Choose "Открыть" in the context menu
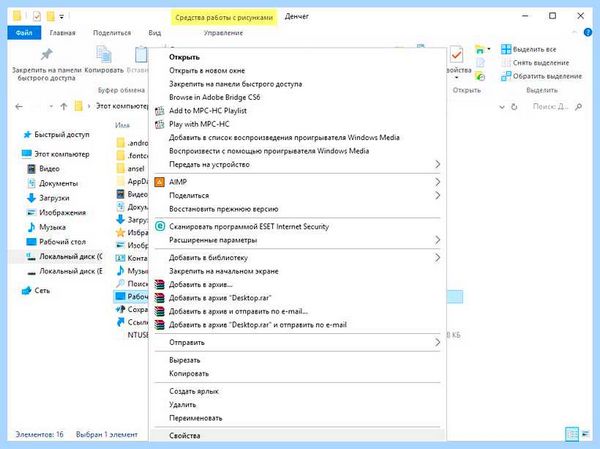Image resolution: width=600 pixels, height=449 pixels. click(x=297, y=57)
